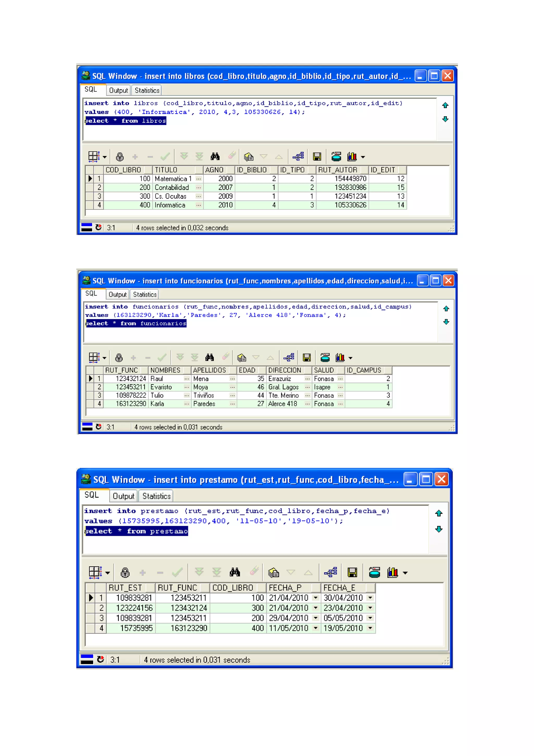Expand FECHA_P dropdown for the 21/04/2010 first row

(x=315, y=598)
